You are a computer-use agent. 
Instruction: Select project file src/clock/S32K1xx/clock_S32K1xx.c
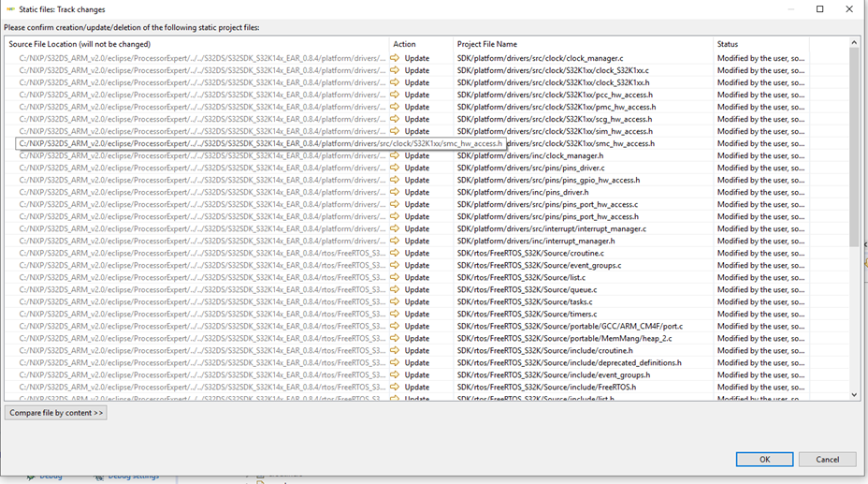(x=553, y=70)
